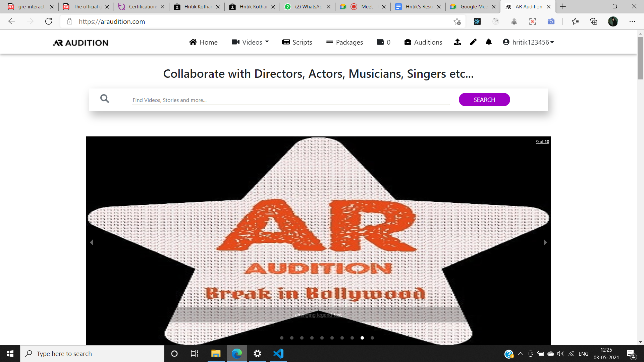Open notifications bell icon
Image resolution: width=644 pixels, height=362 pixels.
tap(489, 42)
